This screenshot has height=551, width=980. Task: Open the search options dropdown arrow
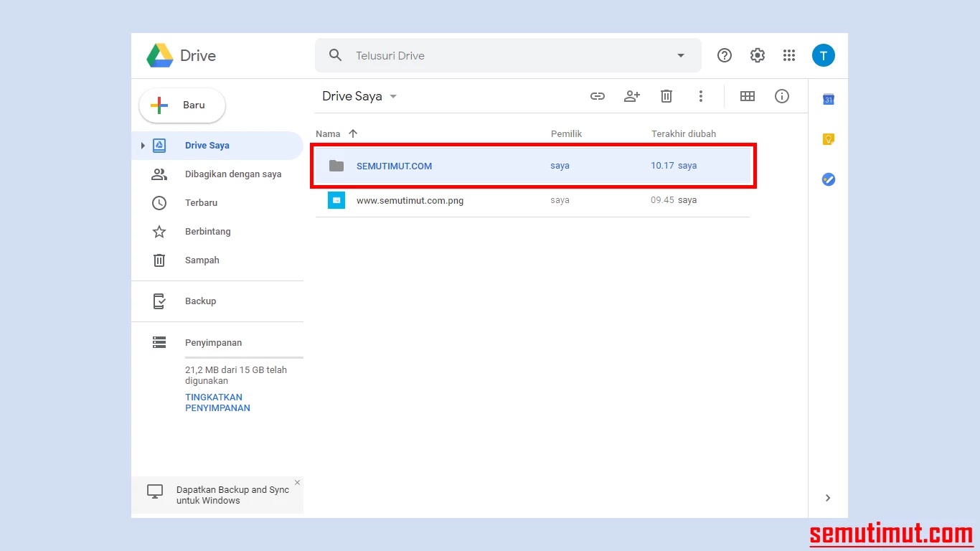[x=681, y=56]
